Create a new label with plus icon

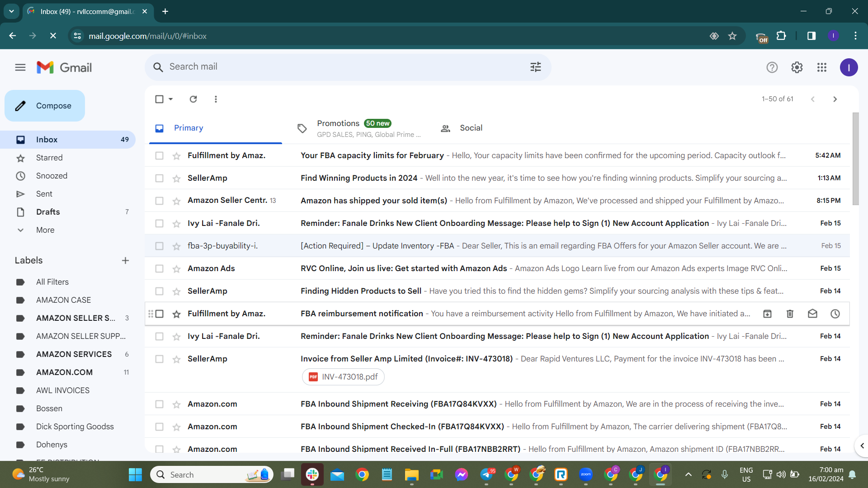click(x=125, y=261)
